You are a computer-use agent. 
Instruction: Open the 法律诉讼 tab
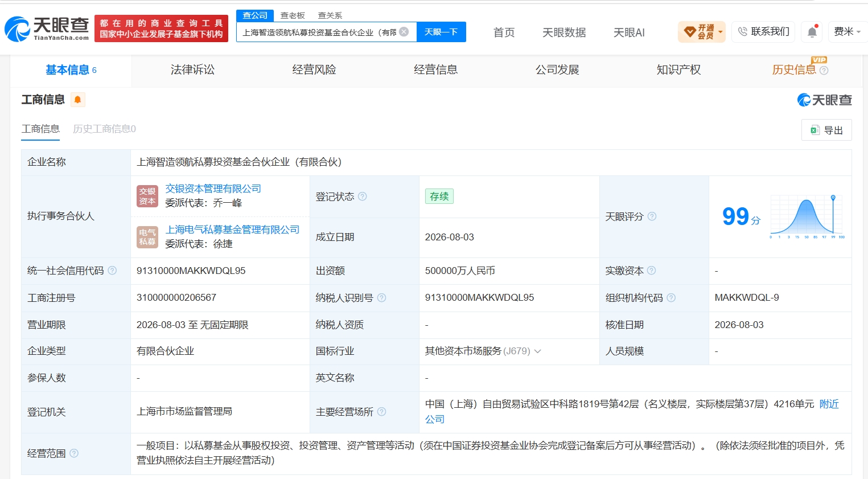point(192,70)
